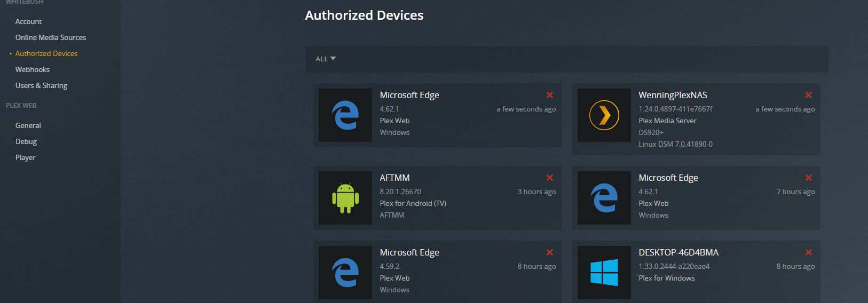This screenshot has width=868, height=303.
Task: Open Player settings under Plex Web
Action: tap(25, 157)
